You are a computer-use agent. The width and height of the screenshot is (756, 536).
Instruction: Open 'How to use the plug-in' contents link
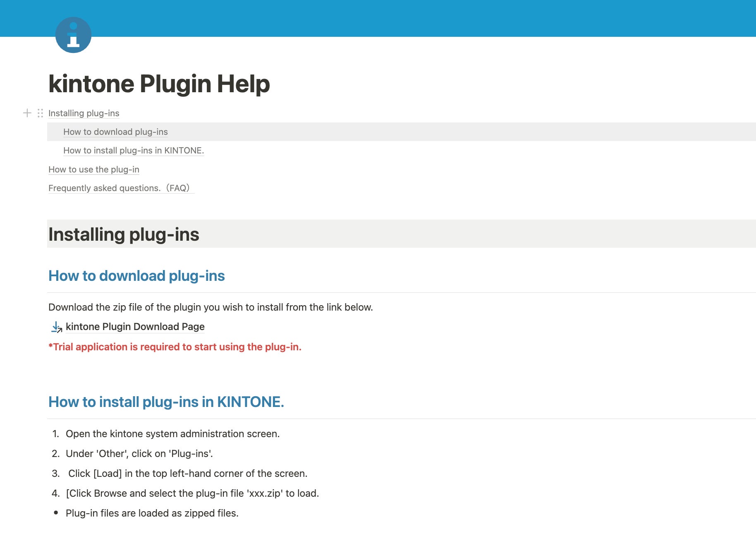(94, 170)
